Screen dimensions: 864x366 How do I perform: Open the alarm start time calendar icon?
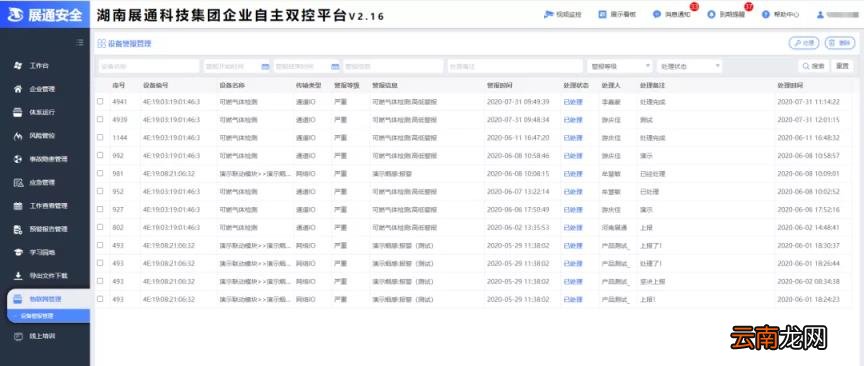[x=265, y=66]
